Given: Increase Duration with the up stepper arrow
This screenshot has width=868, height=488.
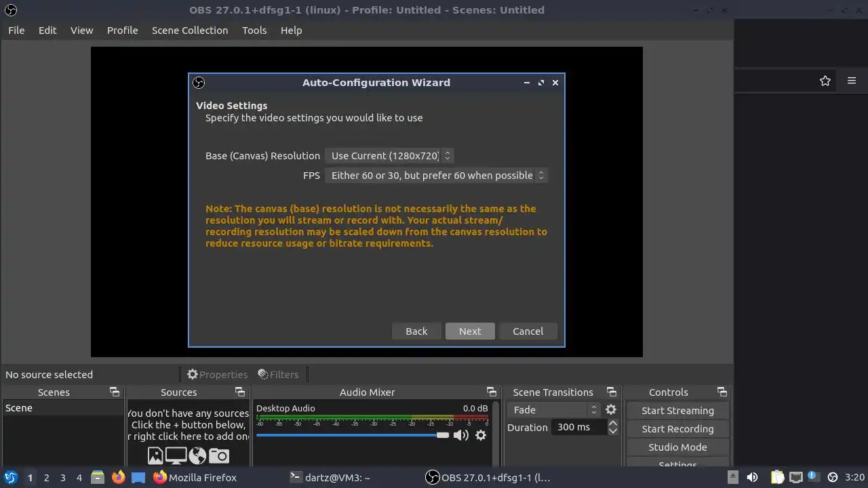Looking at the screenshot, I should pos(613,424).
